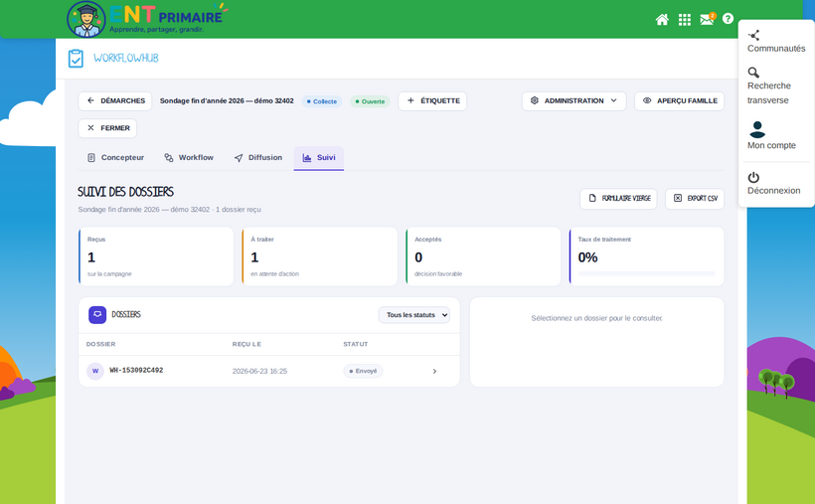Switch to the Workflow tab
Image resolution: width=815 pixels, height=504 pixels.
click(189, 158)
